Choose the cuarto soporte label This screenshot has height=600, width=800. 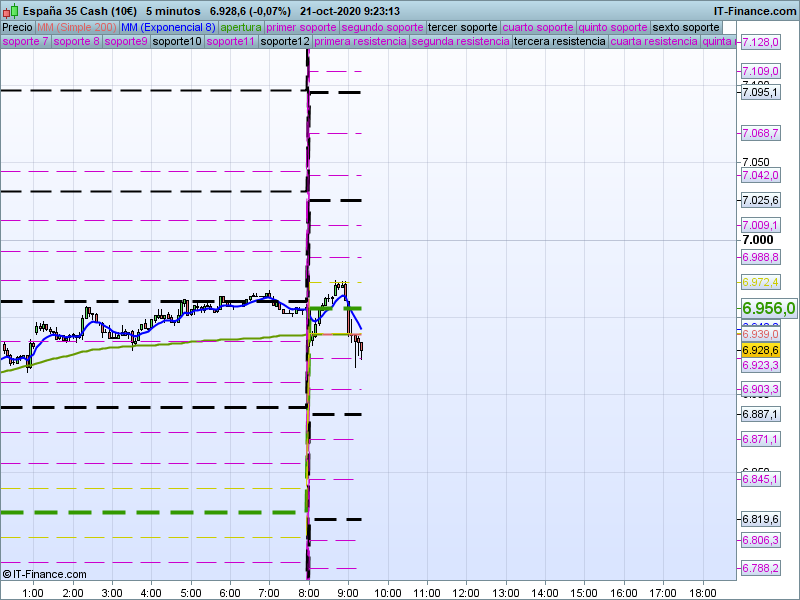pos(537,27)
